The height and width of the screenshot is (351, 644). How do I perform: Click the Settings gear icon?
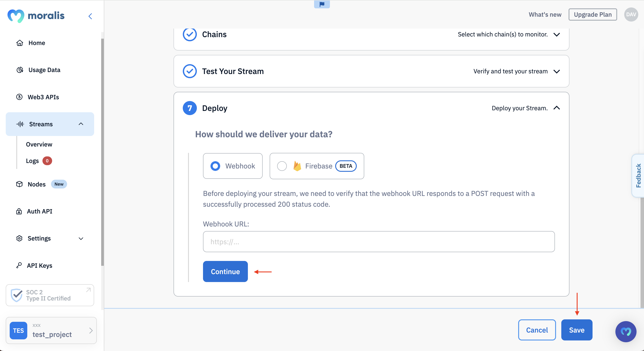pyautogui.click(x=19, y=238)
